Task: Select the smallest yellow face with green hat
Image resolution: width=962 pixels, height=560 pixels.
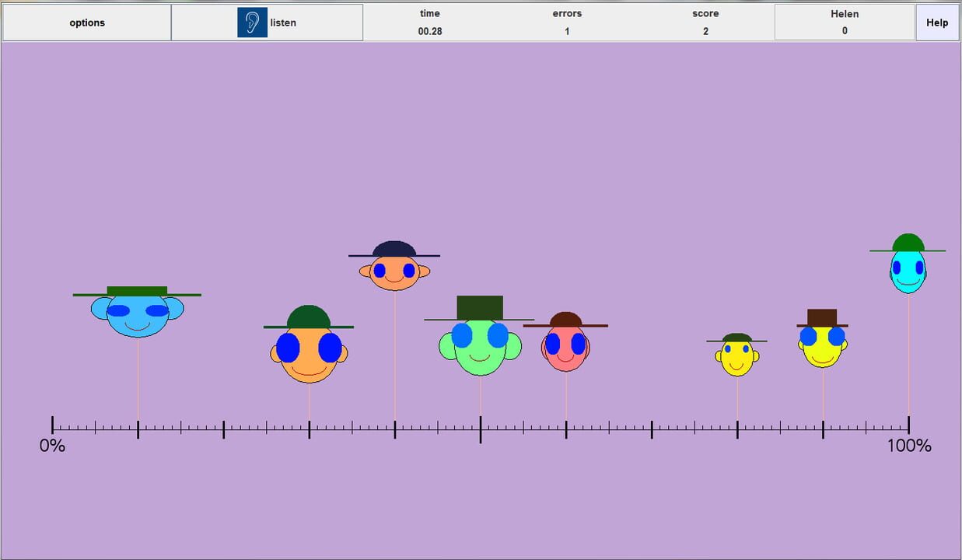Action: [736, 357]
